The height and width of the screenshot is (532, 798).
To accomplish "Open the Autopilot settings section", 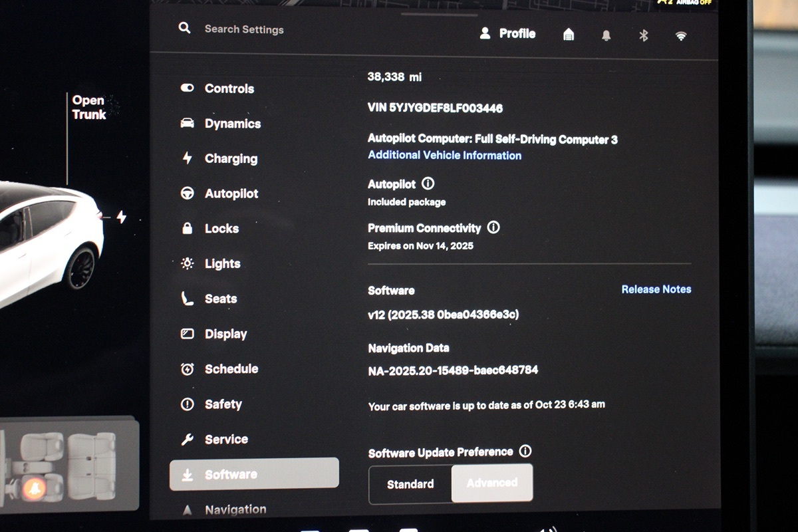I will (231, 194).
